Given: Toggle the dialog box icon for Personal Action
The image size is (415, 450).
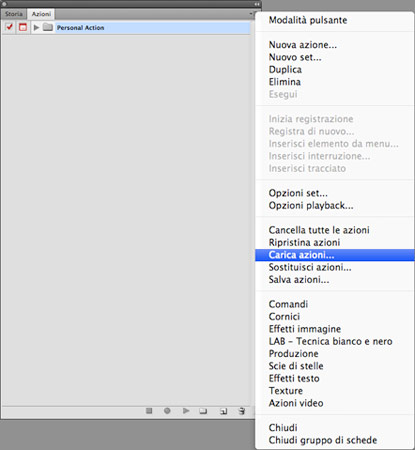Looking at the screenshot, I should (23, 27).
